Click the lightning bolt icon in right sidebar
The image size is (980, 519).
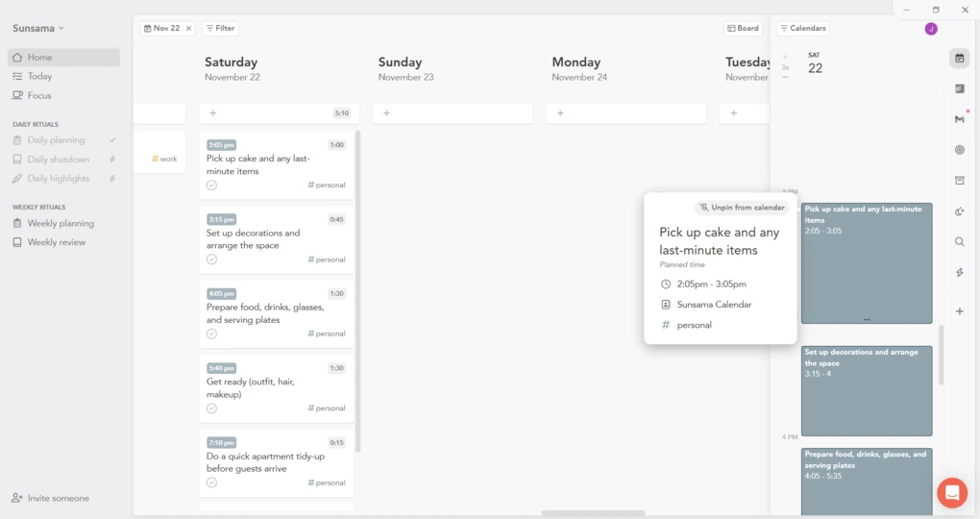(x=959, y=273)
